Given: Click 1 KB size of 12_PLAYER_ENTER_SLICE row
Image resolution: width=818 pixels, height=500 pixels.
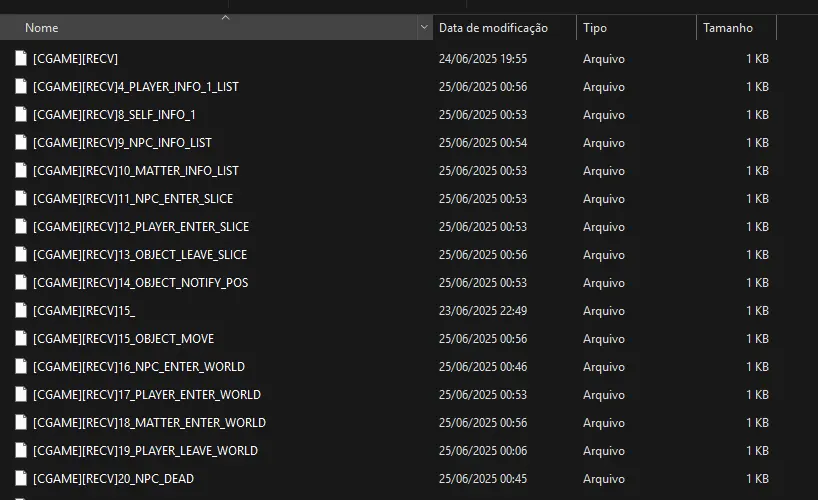Looking at the screenshot, I should 757,227.
